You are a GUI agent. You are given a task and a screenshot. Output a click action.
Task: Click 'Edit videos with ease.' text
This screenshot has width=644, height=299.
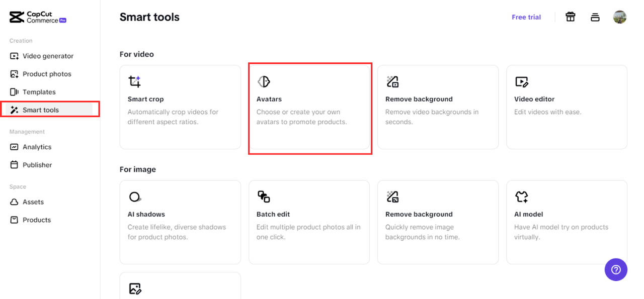pos(548,112)
